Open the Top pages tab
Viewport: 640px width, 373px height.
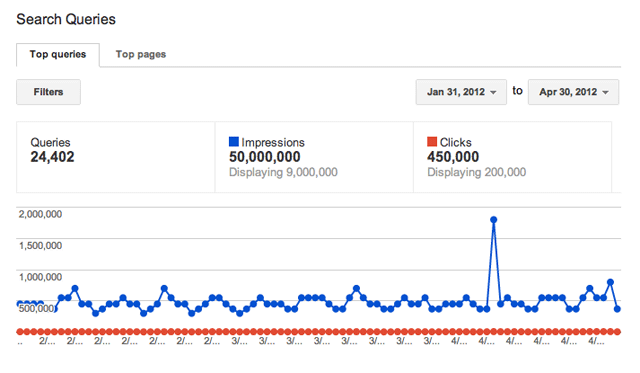[x=140, y=55]
